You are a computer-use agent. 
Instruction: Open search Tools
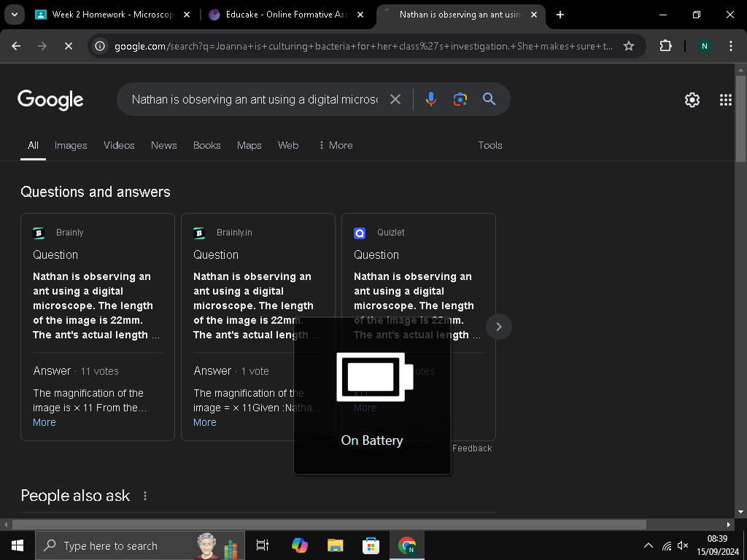point(490,146)
